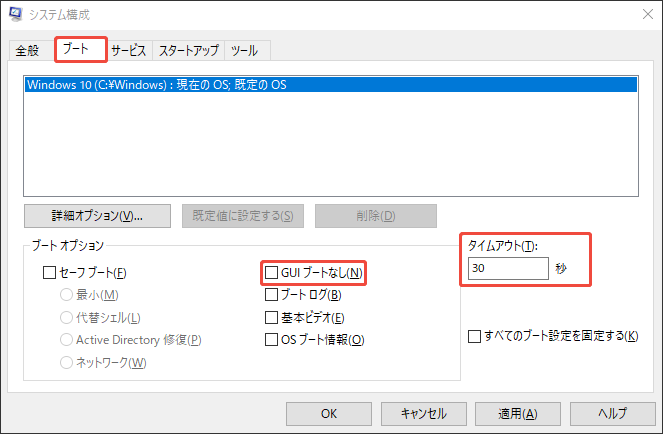663x434 pixels.
Task: Click the システム構成 title bar icon
Action: tap(16, 14)
